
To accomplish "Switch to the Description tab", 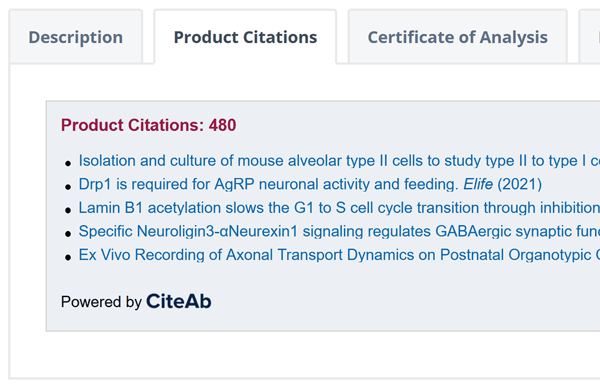I will click(76, 37).
